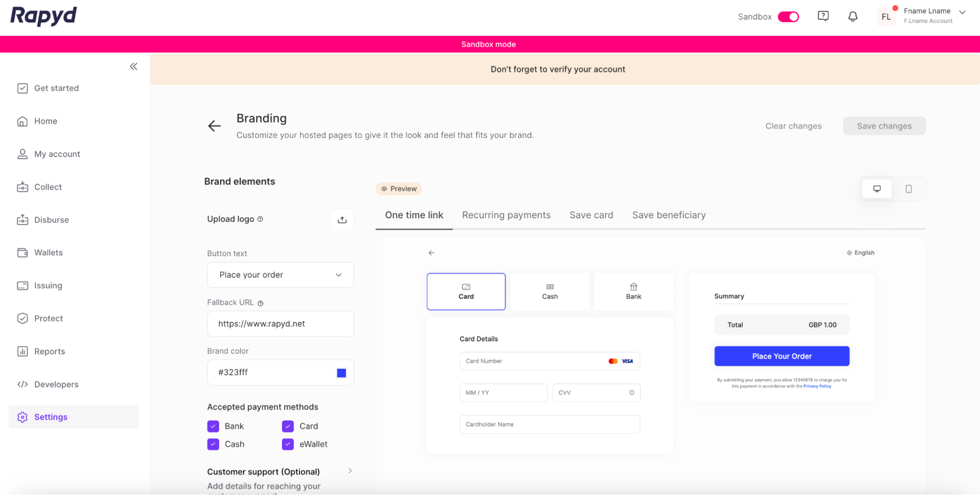Turn off Sandbox mode toggle
The height and width of the screenshot is (495, 980).
pyautogui.click(x=788, y=17)
